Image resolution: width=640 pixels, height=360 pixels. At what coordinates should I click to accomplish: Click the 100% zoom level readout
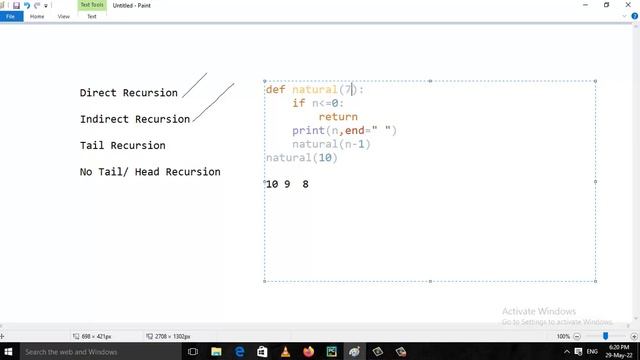click(563, 336)
